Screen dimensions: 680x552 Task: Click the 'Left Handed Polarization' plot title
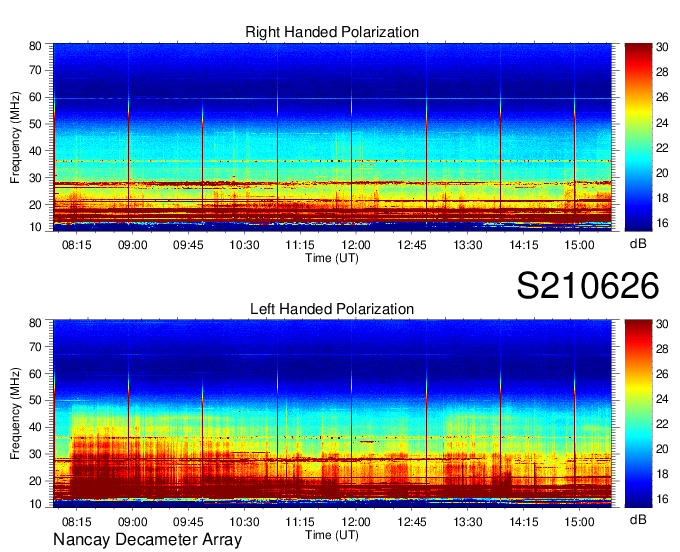(332, 309)
